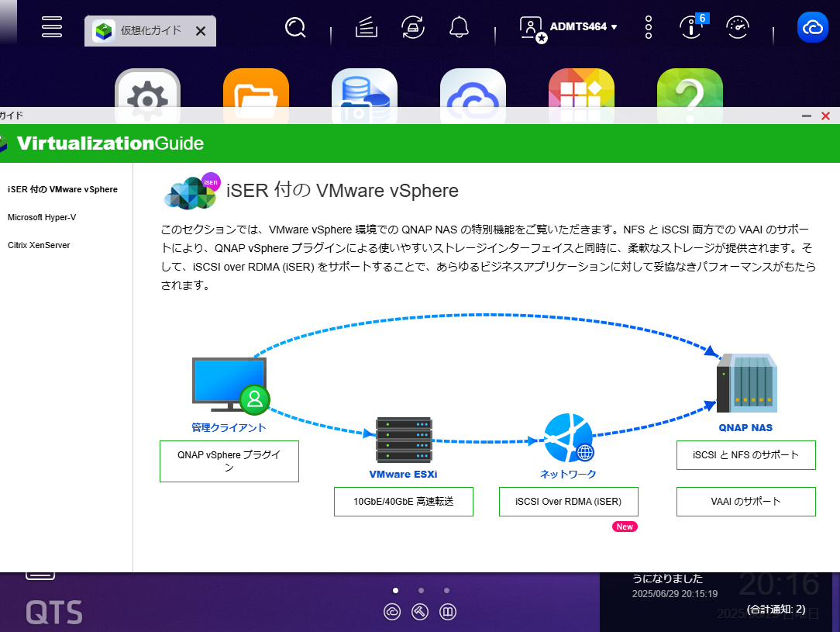Click the VAAI のサポート box
Viewport: 840px width, 632px height.
[745, 501]
